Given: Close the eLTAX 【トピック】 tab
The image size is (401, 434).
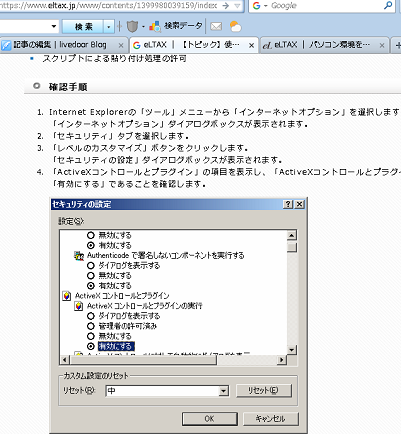Looking at the screenshot, I should coord(252,45).
